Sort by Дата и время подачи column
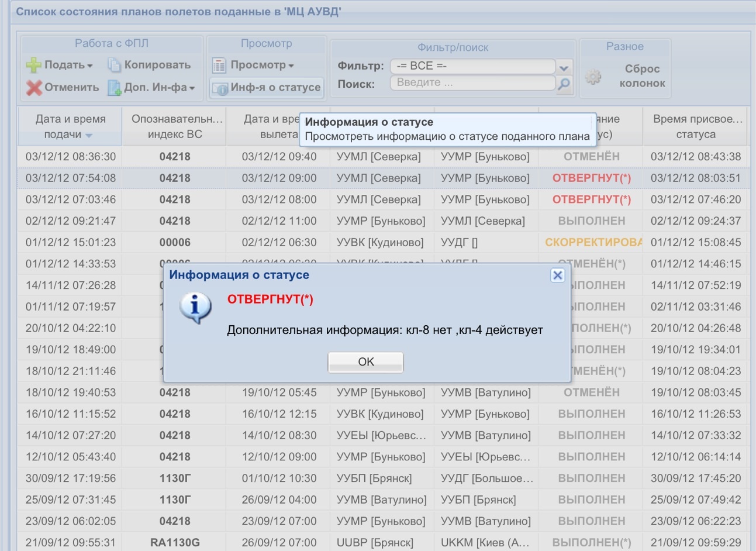The height and width of the screenshot is (551, 756). (70, 126)
